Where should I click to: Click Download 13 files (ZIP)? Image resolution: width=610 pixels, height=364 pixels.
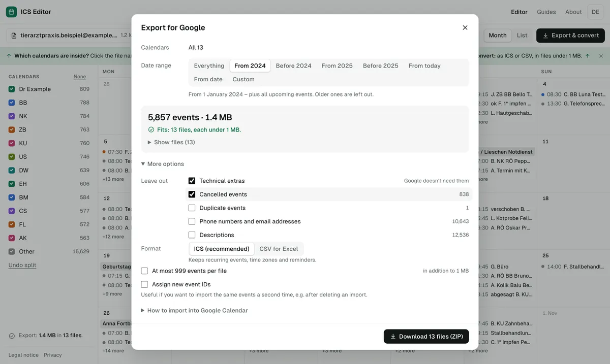point(426,336)
